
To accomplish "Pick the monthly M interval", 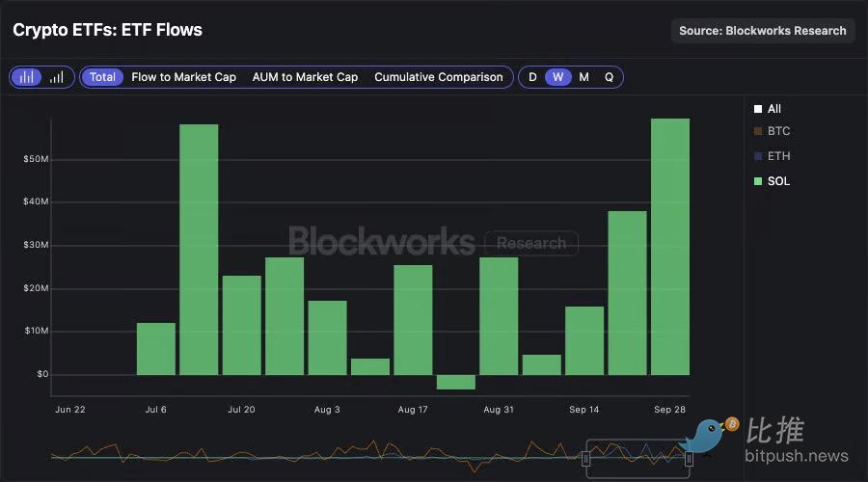I will click(x=583, y=77).
